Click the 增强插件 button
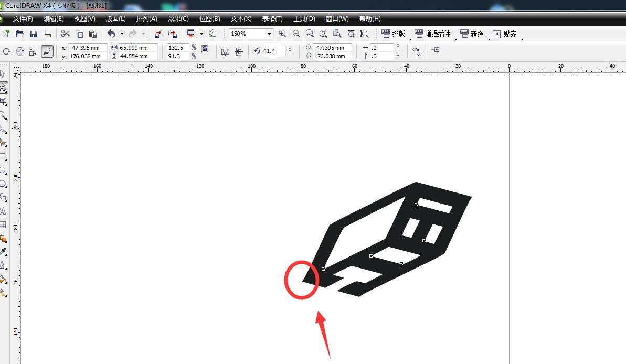Image resolution: width=626 pixels, height=364 pixels. (x=433, y=34)
